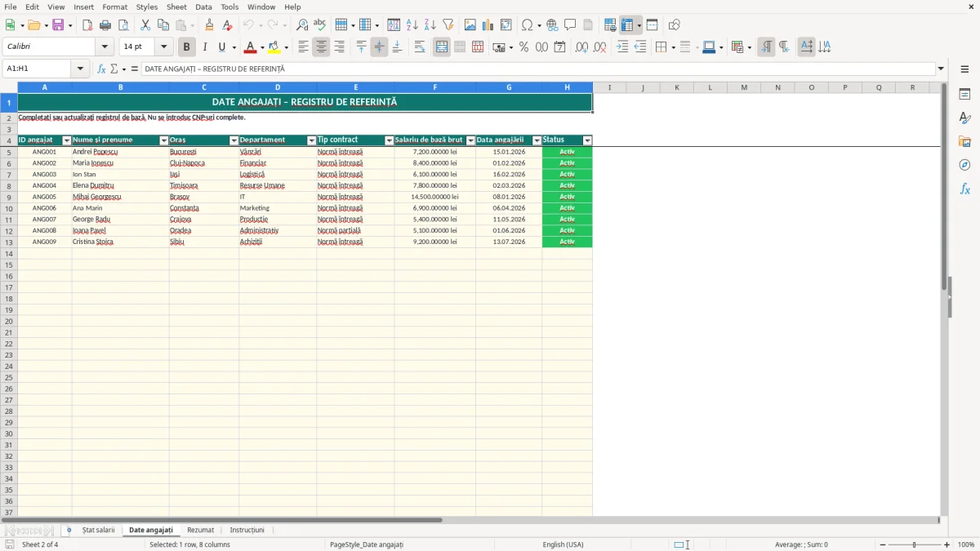Click zoom in plus button
This screenshot has width=980, height=551.
point(947,544)
